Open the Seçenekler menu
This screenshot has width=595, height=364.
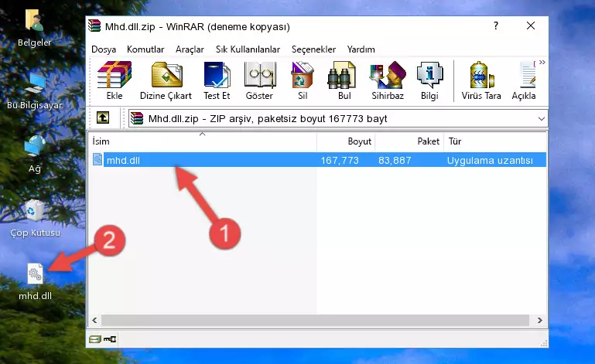313,49
